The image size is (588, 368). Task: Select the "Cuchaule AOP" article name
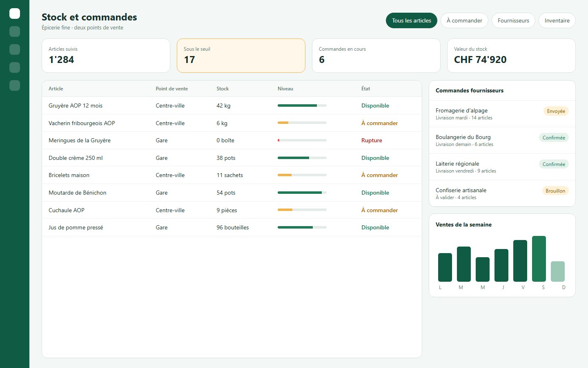pyautogui.click(x=67, y=210)
